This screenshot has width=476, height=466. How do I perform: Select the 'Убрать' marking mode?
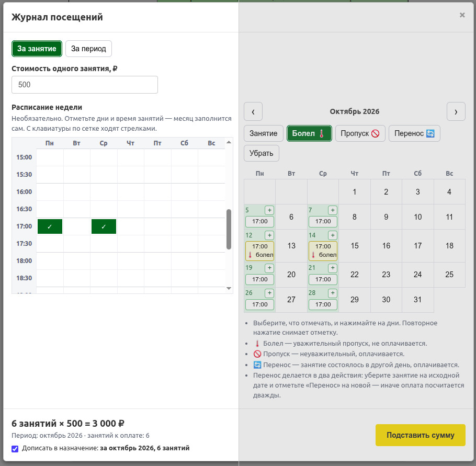click(x=262, y=153)
